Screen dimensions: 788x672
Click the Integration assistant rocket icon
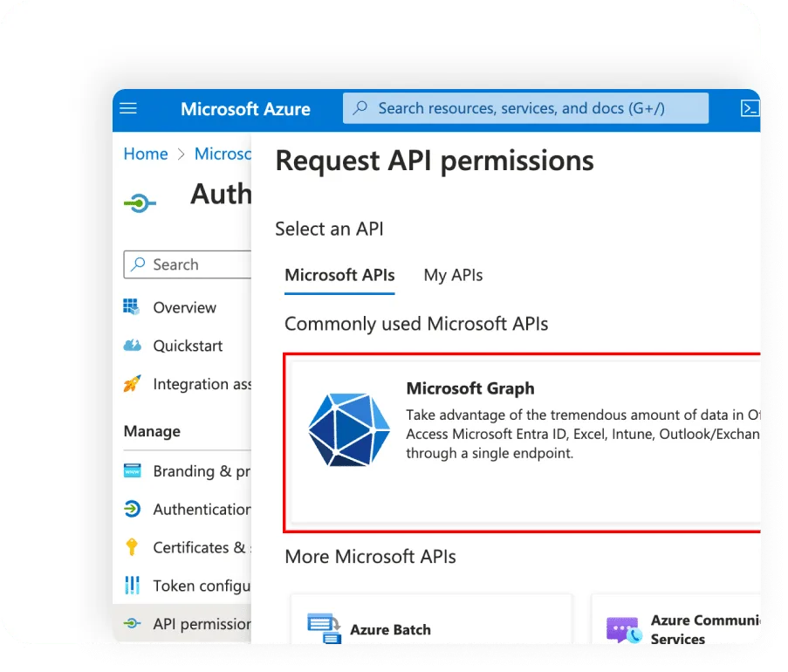click(132, 383)
